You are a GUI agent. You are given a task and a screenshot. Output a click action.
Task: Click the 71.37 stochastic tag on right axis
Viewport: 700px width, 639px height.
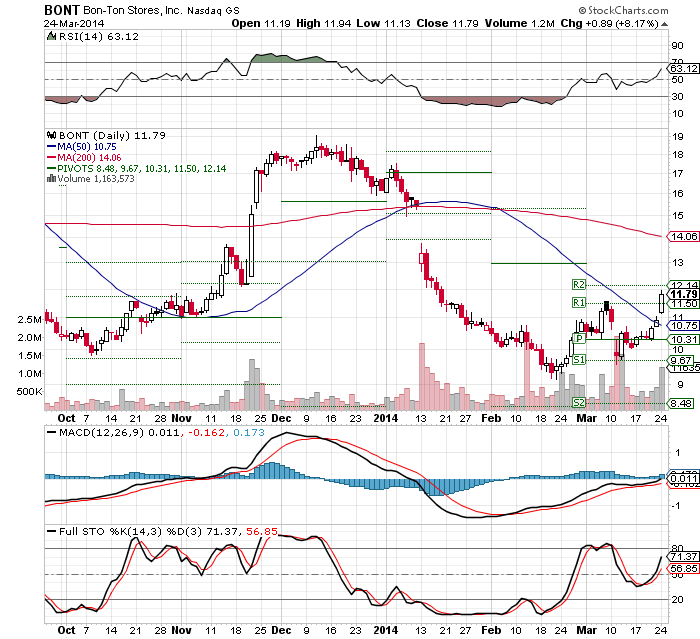tap(683, 556)
